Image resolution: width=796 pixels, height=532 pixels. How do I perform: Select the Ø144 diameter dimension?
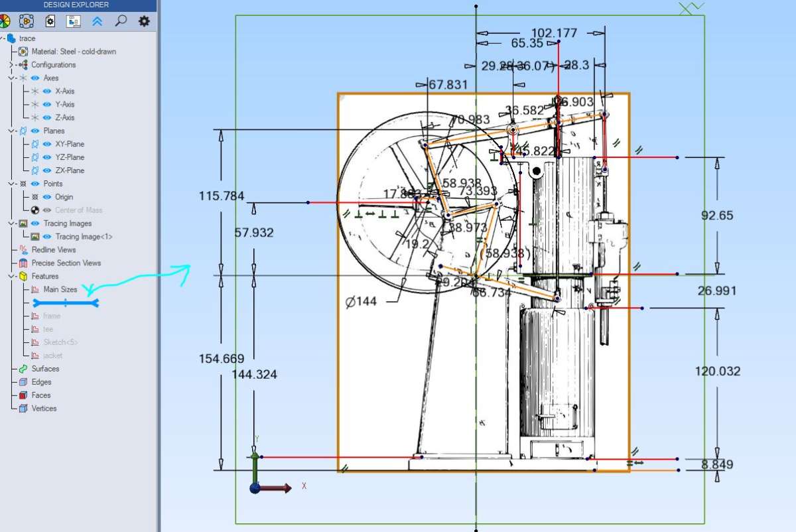tap(361, 301)
